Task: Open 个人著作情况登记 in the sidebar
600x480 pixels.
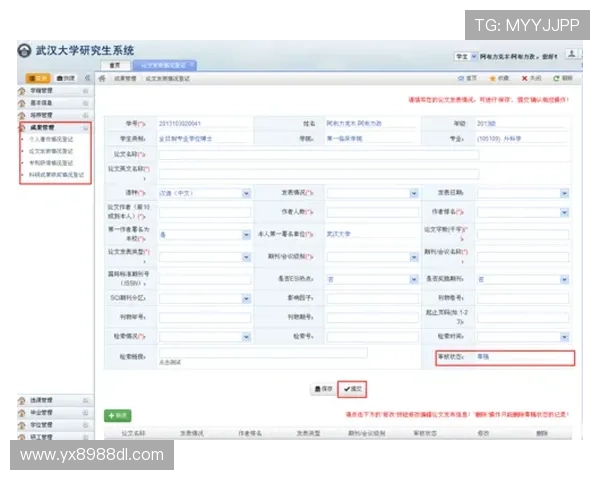Action: (x=51, y=139)
